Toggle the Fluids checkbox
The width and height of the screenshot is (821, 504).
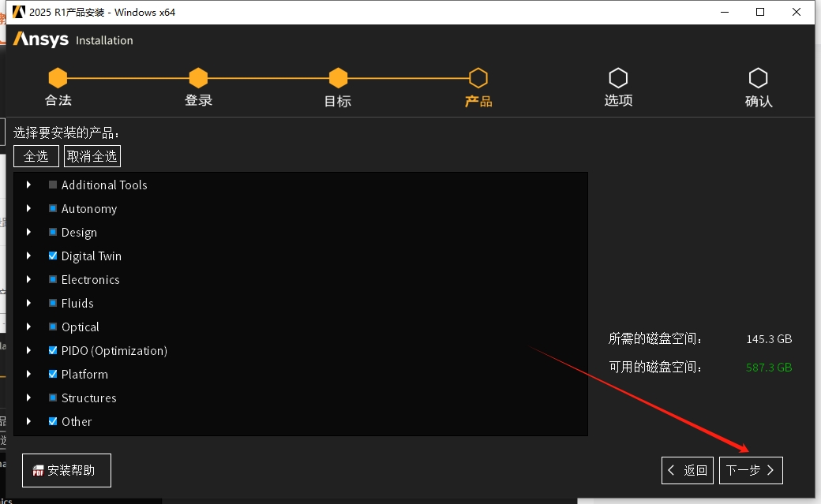click(x=53, y=303)
